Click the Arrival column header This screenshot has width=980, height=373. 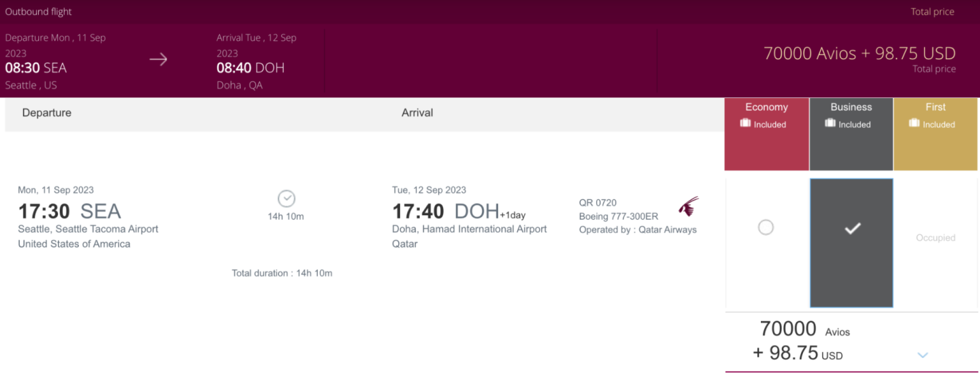[417, 113]
